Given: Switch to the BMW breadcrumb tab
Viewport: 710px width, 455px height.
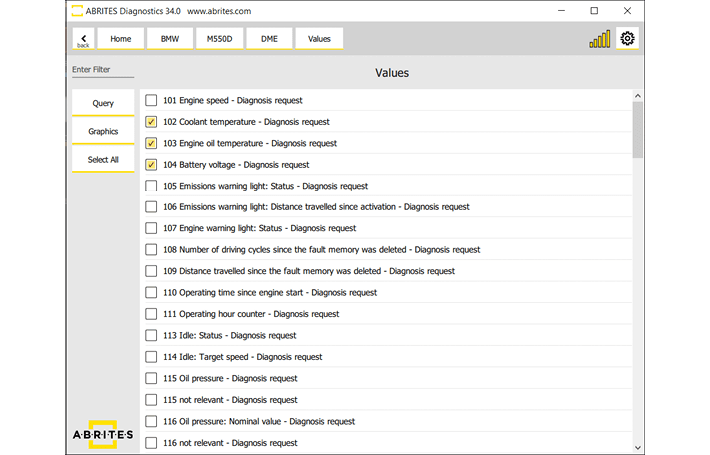Looking at the screenshot, I should 170,39.
